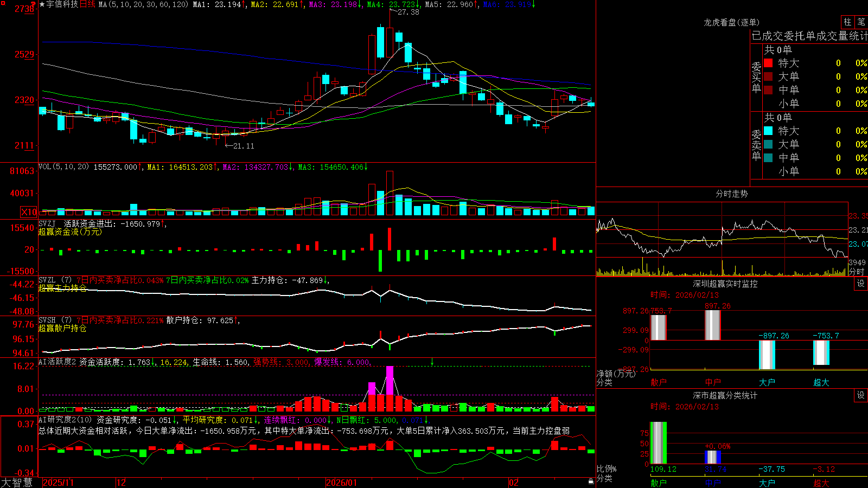This screenshot has width=868, height=488.
Task: Click the tallest magenta AI活跃度 bar
Action: click(390, 388)
